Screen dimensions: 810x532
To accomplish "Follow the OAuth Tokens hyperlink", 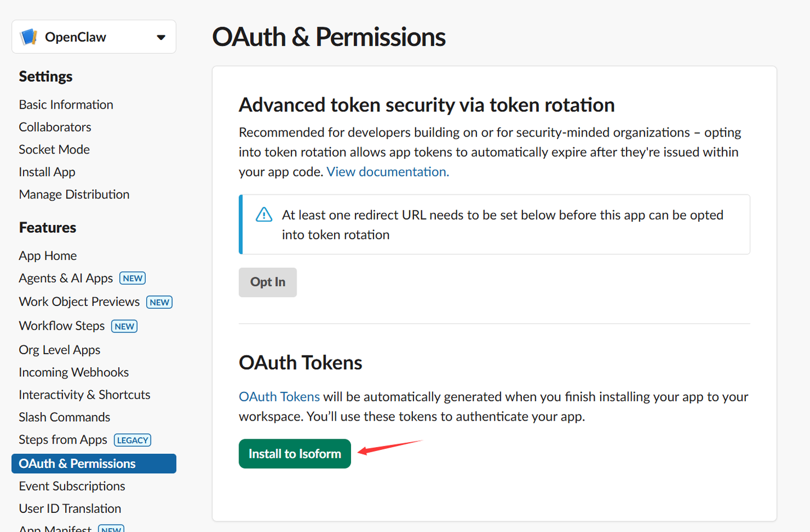I will 279,397.
